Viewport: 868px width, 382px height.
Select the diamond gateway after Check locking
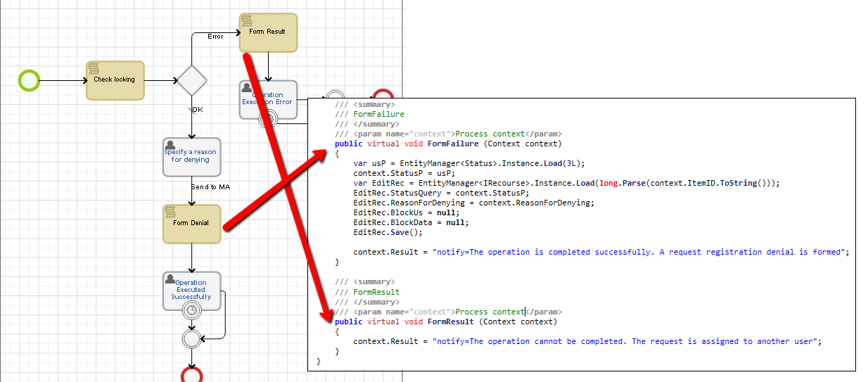[x=191, y=80]
